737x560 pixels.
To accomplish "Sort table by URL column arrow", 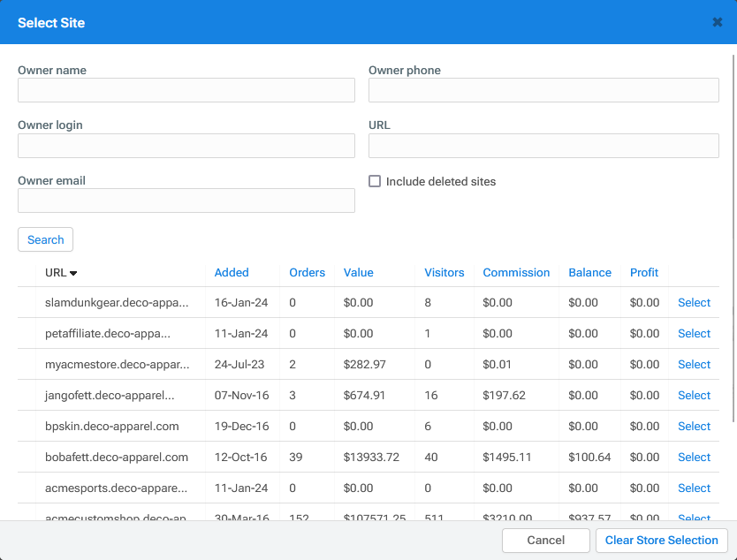I will point(73,273).
